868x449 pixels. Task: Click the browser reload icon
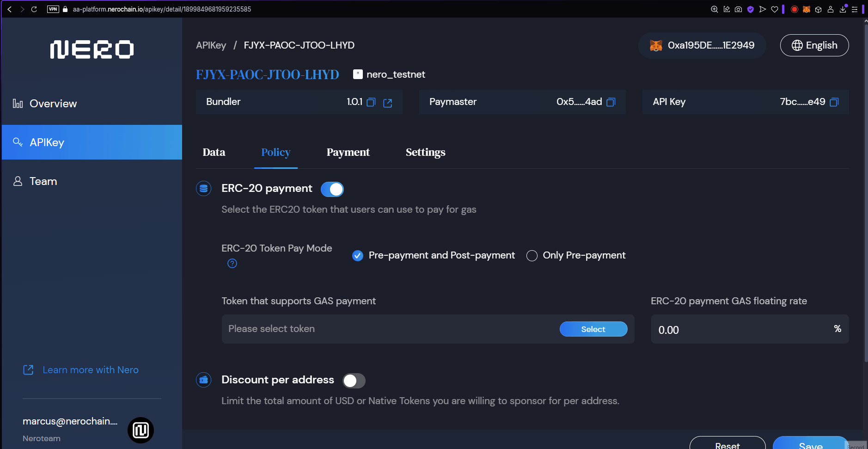click(x=34, y=9)
